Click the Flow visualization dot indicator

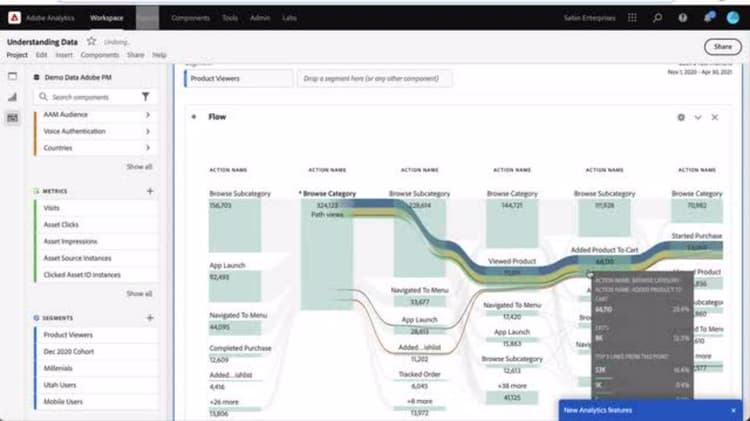(194, 117)
